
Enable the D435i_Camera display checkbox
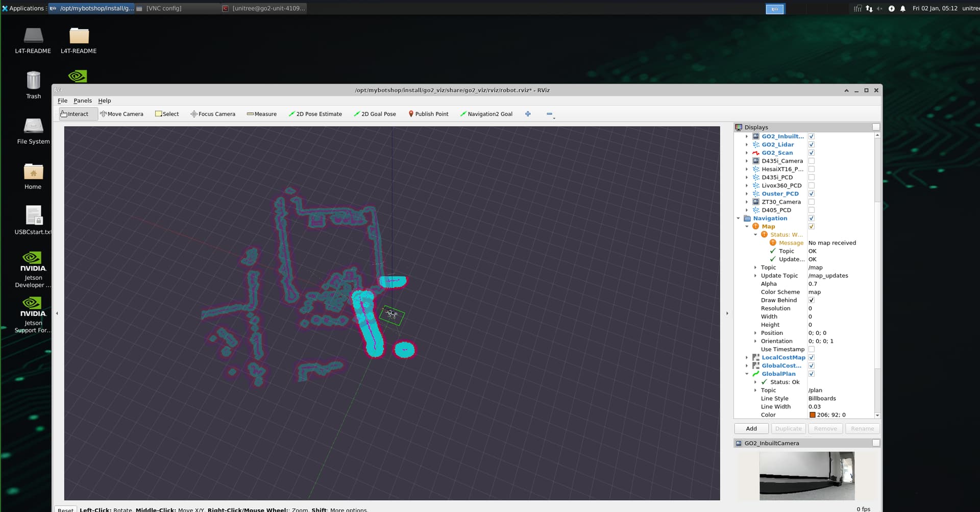point(811,161)
